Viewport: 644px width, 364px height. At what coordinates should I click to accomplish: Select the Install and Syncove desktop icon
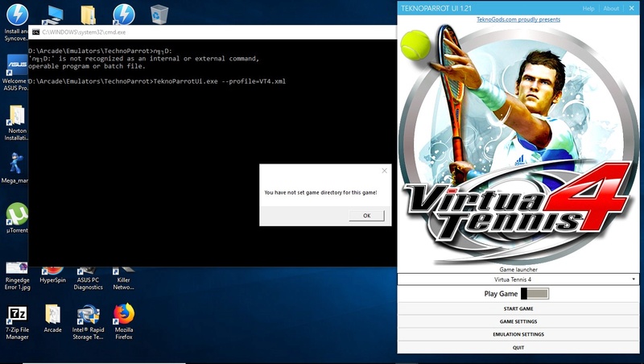pos(16,23)
